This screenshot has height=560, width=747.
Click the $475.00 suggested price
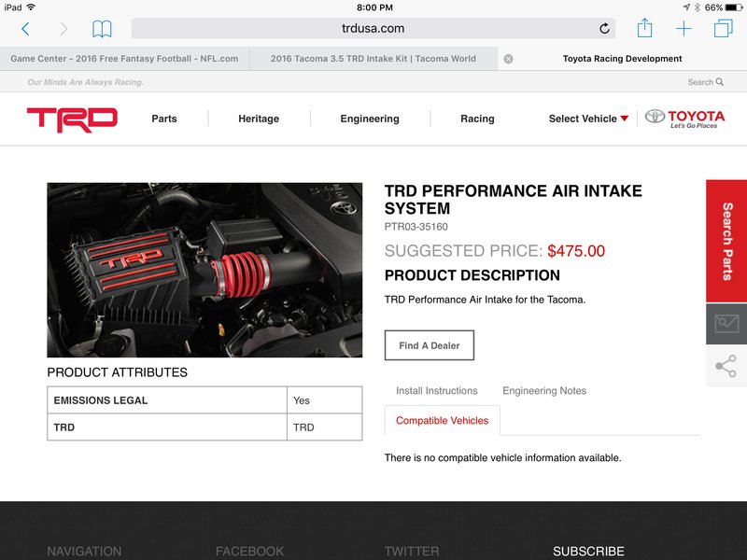[576, 251]
